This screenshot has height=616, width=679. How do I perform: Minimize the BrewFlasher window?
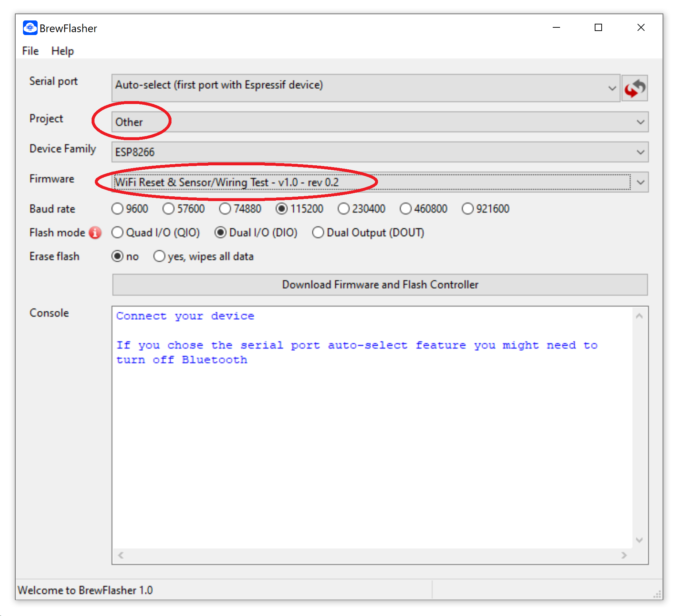pyautogui.click(x=556, y=27)
